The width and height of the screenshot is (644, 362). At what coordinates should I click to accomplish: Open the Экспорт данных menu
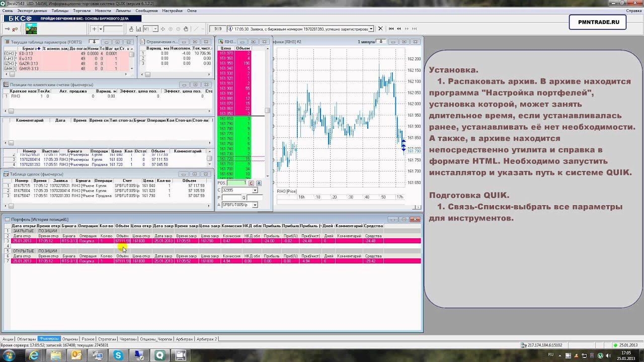[32, 11]
